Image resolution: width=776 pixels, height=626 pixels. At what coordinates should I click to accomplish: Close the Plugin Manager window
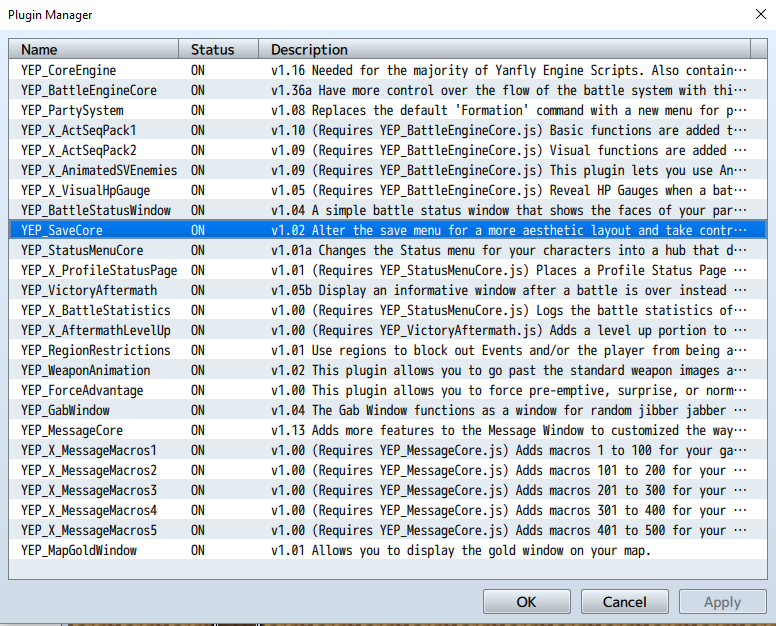[x=761, y=14]
